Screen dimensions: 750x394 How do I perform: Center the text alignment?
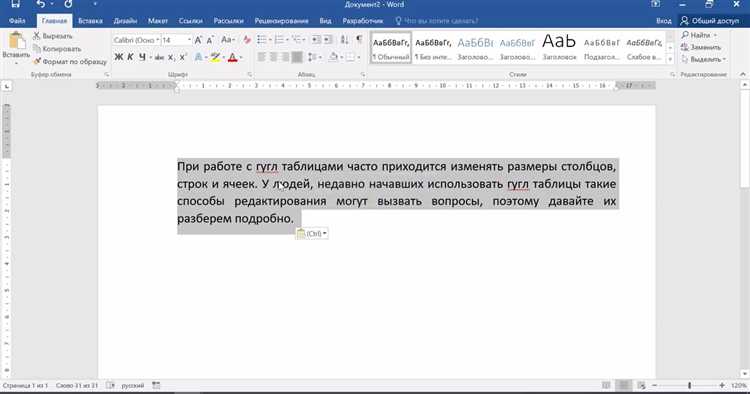(274, 57)
